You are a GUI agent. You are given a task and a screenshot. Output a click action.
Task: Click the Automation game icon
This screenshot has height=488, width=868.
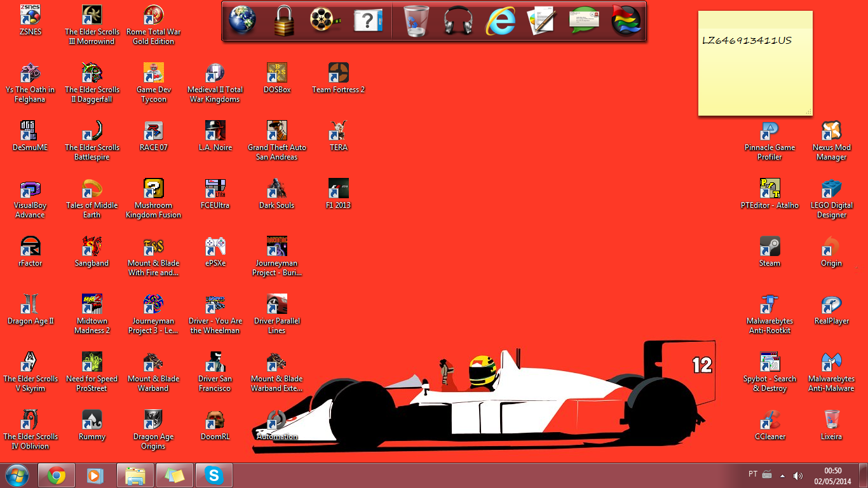click(277, 419)
